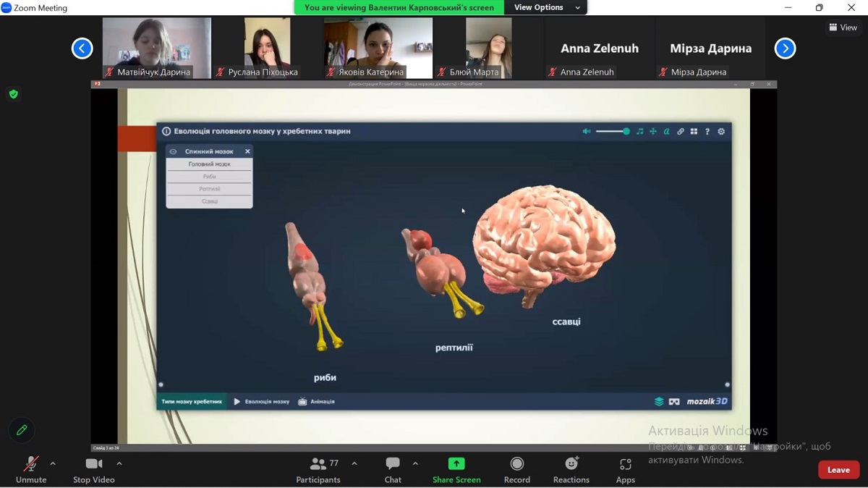The height and width of the screenshot is (488, 868).
Task: Click the green encryption shield icon
Action: [x=13, y=94]
